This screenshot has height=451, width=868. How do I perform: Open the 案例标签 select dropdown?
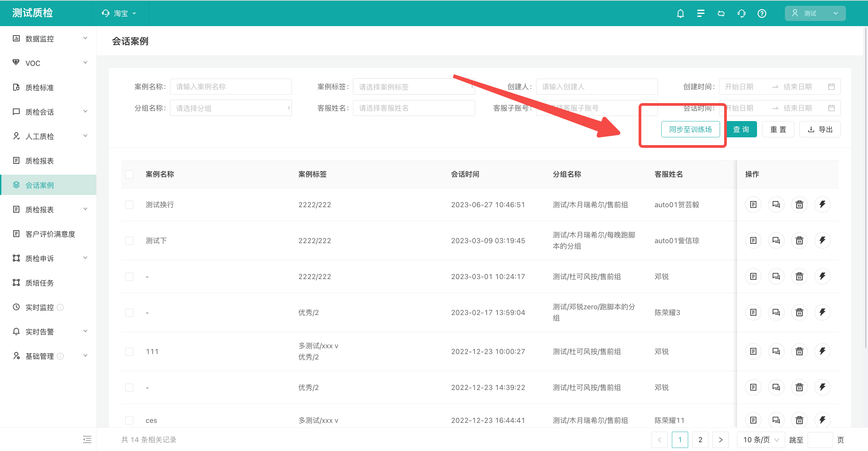pos(414,87)
